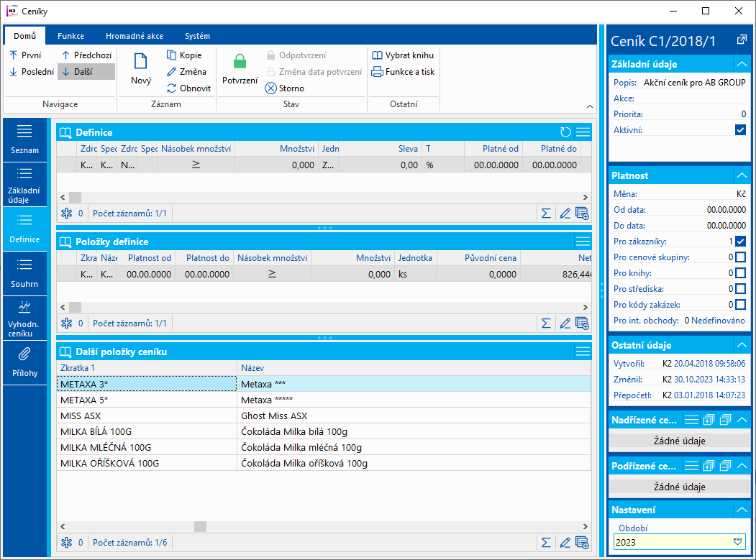
Task: Open the Seznam list view in sidebar
Action: pyautogui.click(x=24, y=139)
